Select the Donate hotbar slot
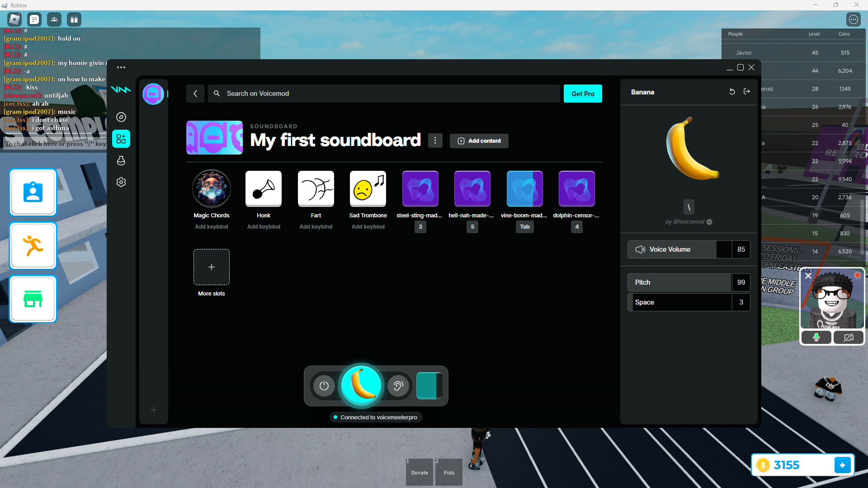This screenshot has width=868, height=488. (x=420, y=472)
